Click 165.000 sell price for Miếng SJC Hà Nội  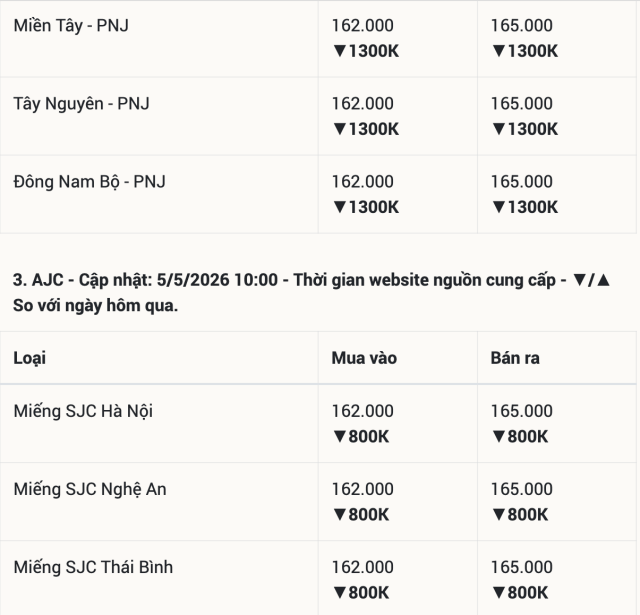[522, 411]
